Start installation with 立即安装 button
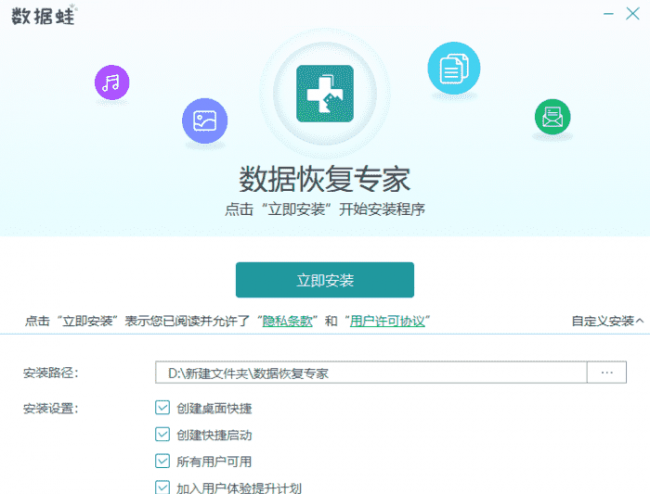Image resolution: width=650 pixels, height=494 pixels. coord(325,280)
